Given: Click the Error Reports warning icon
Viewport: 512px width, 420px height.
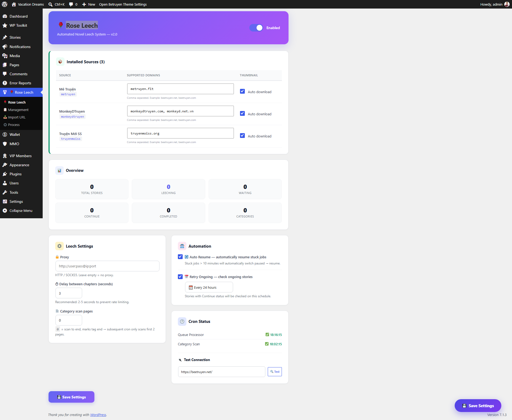Looking at the screenshot, I should click(5, 83).
